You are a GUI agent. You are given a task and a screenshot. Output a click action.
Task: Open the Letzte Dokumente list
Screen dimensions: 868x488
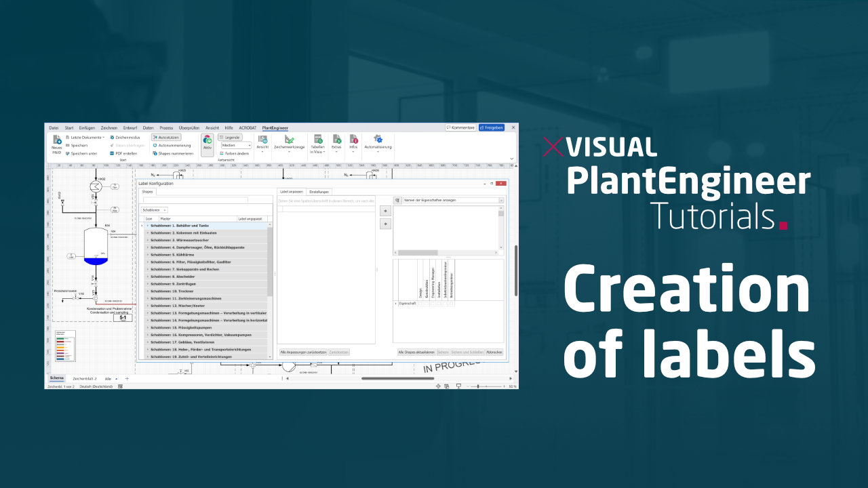point(85,137)
